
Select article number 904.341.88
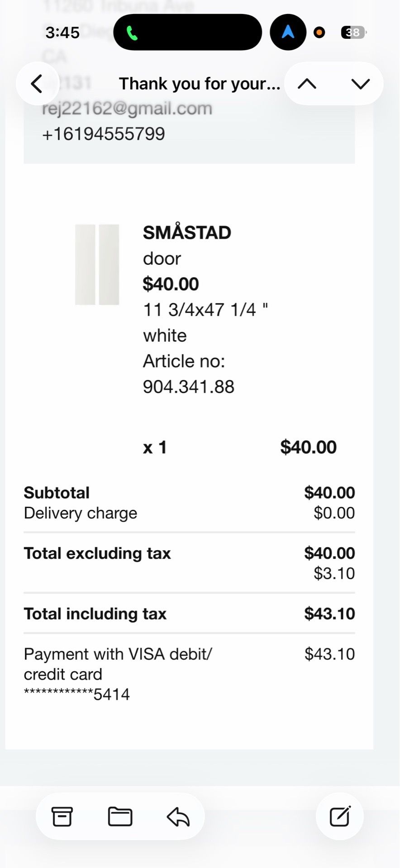[x=189, y=387]
